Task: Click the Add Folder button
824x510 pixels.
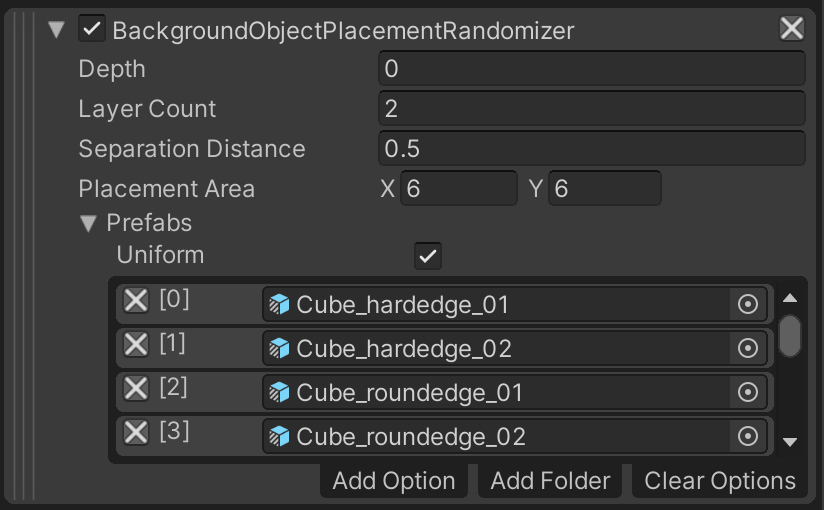Action: (550, 481)
